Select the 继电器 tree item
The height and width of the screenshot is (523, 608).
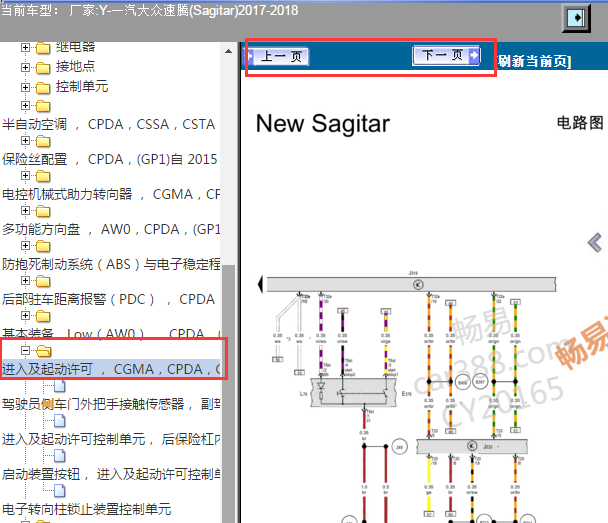point(75,47)
